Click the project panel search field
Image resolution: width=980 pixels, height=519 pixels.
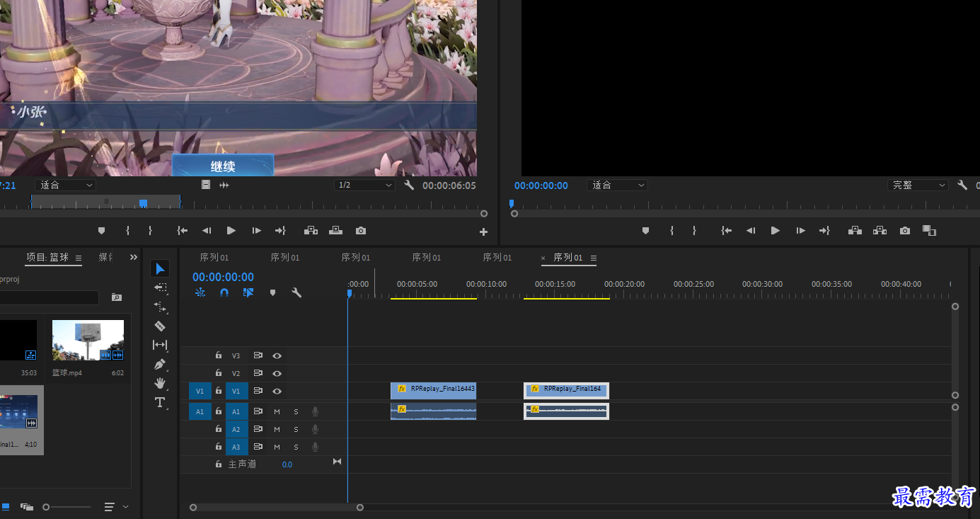[x=50, y=297]
